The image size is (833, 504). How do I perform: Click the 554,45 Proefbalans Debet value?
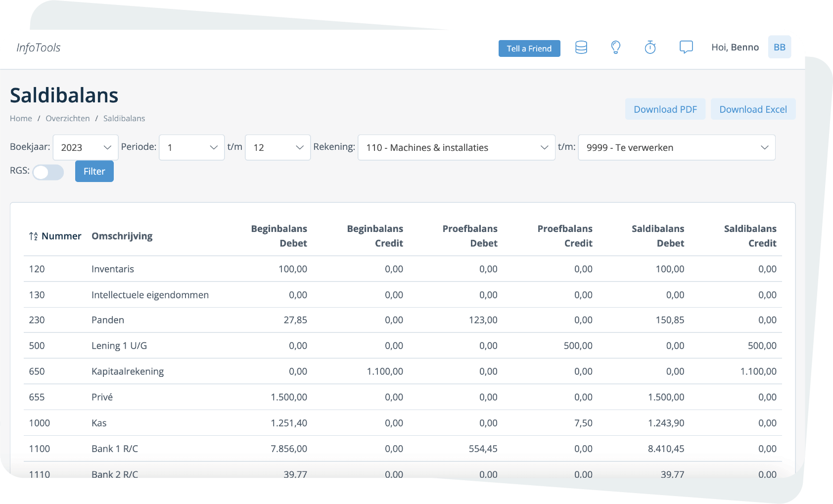point(483,449)
